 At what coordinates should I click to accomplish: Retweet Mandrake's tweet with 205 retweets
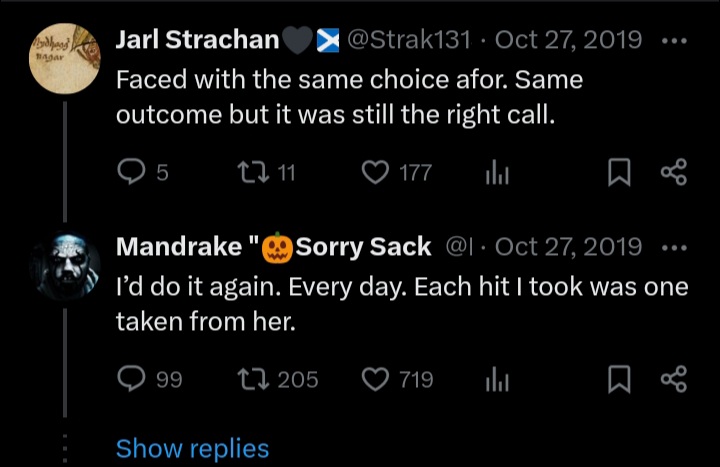click(253, 379)
